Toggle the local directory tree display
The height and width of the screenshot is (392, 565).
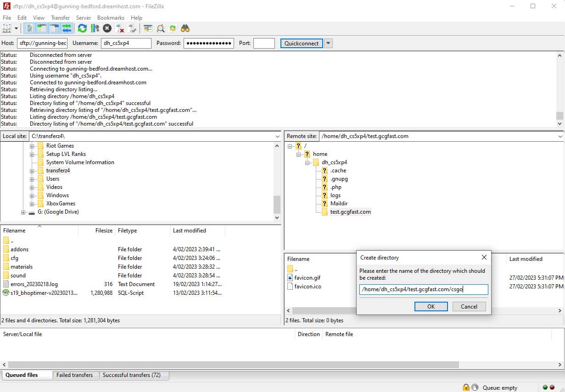pos(42,28)
